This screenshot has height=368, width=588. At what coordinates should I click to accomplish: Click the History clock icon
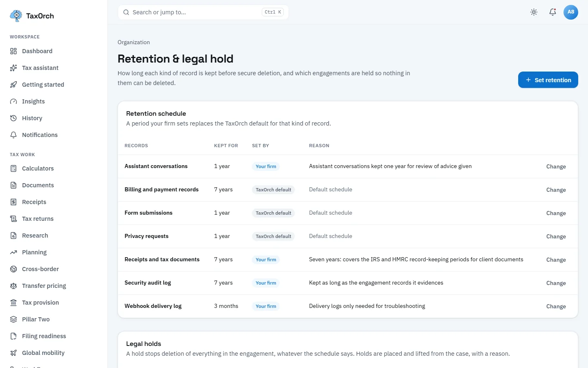click(13, 118)
